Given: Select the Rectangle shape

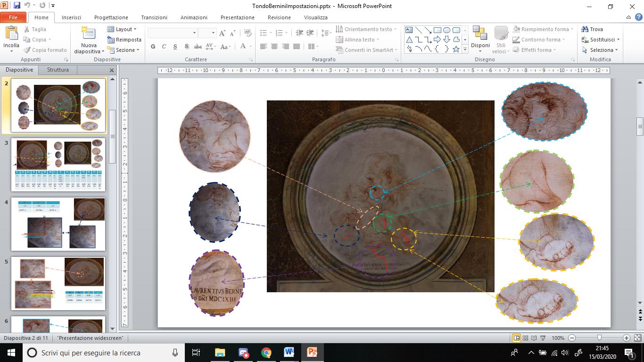Looking at the screenshot, I should (x=438, y=30).
